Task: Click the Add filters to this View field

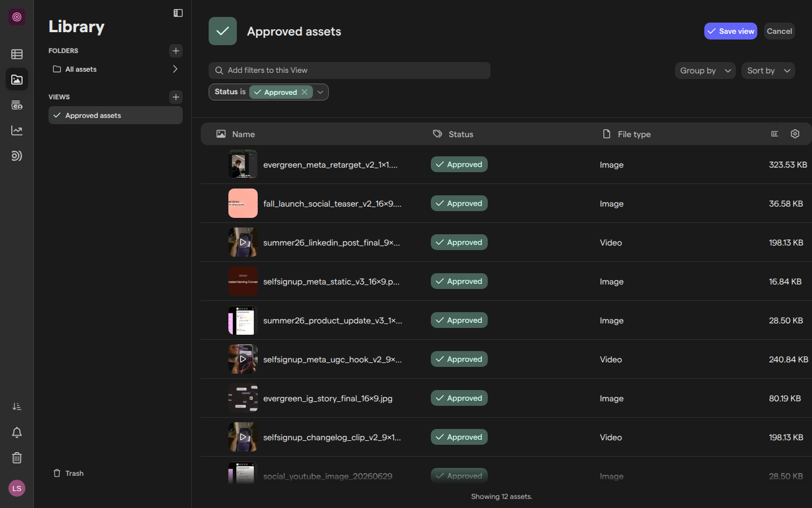Action: [x=350, y=71]
